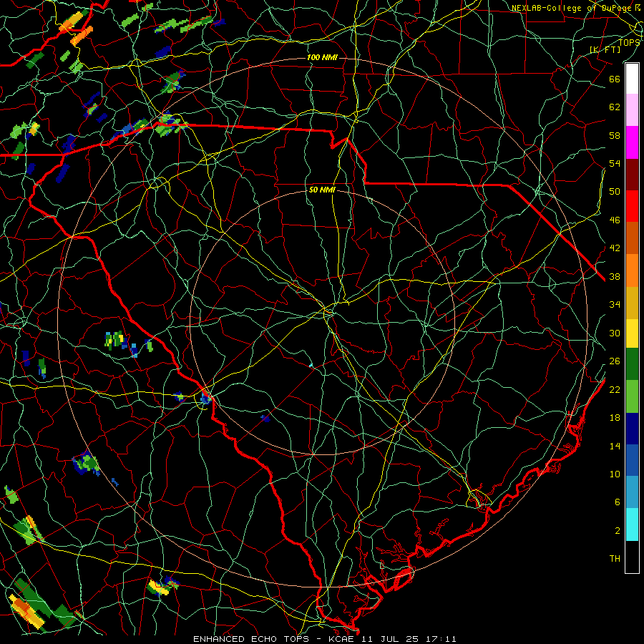Click the "22" legend value
Screen dimensions: 644x644
pyautogui.click(x=615, y=390)
